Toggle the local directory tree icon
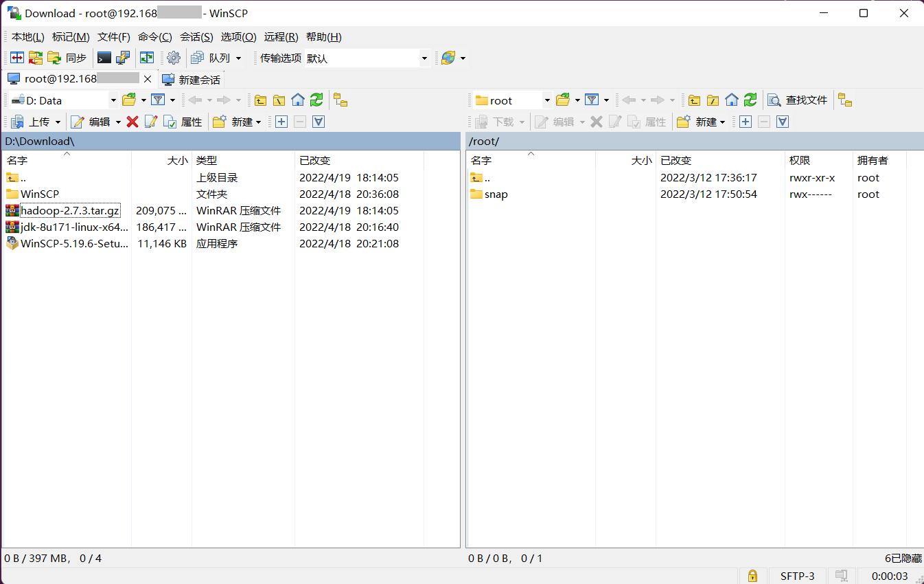The width and height of the screenshot is (924, 584). [x=340, y=100]
